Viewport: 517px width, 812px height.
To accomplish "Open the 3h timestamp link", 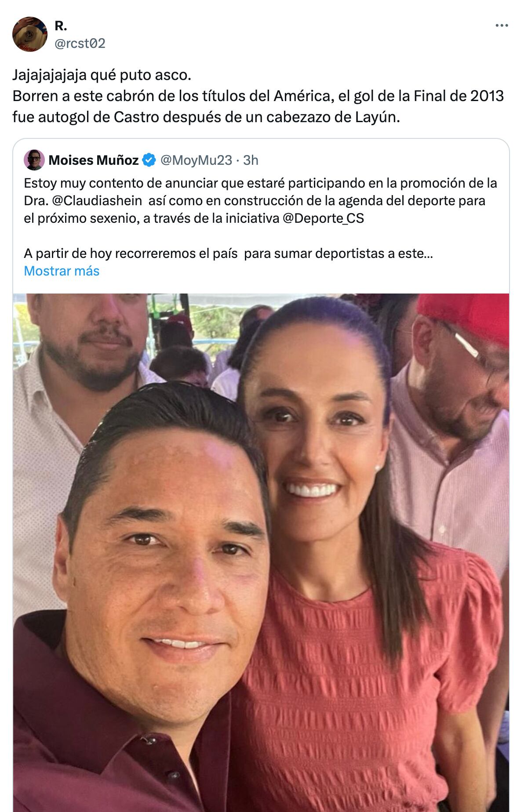I will [251, 160].
